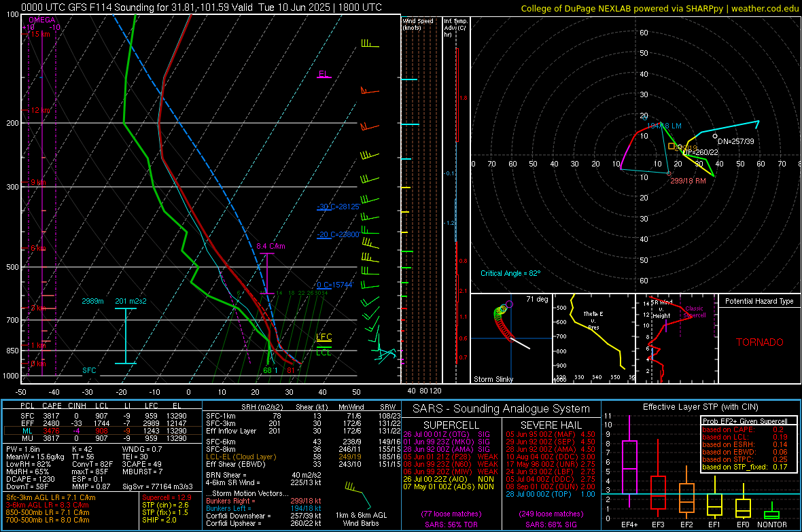This screenshot has height=532, width=802.
Task: Click the WNDG = 0.7 value
Action: pos(141,449)
